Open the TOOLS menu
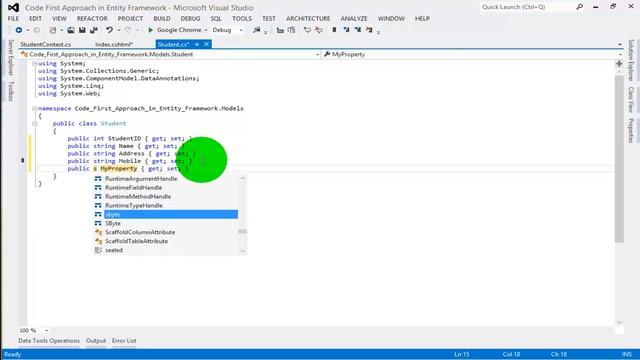Screen dimensions: 640x360 [x=242, y=19]
